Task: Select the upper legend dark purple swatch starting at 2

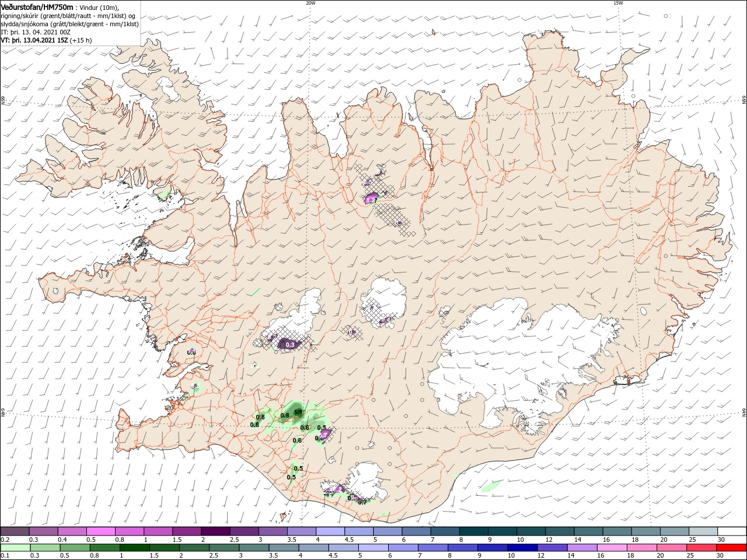Action: click(215, 531)
